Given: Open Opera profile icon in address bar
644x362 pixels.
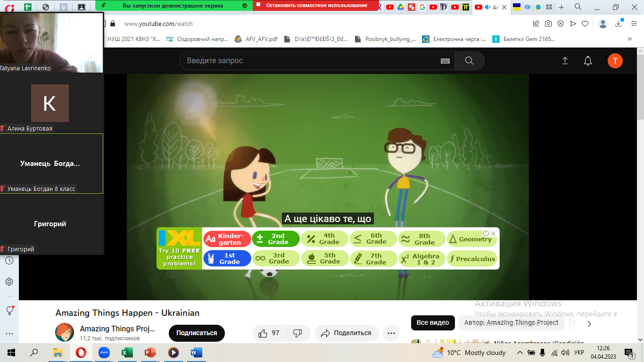Looking at the screenshot, I should 603,24.
